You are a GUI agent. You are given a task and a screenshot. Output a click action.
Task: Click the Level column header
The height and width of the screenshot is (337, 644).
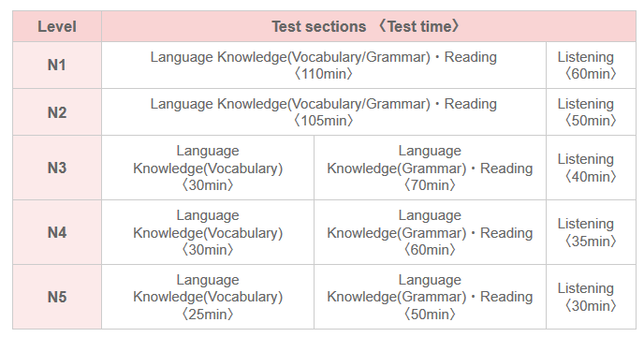[57, 26]
